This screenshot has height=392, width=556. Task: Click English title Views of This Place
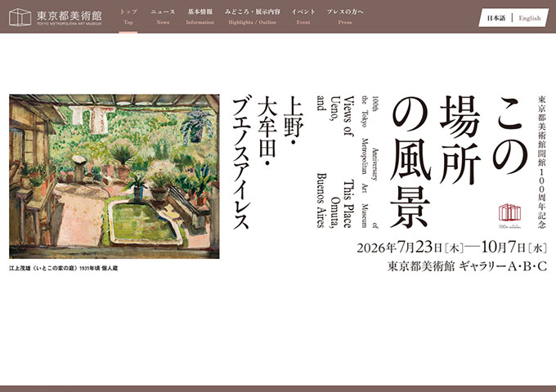click(348, 163)
